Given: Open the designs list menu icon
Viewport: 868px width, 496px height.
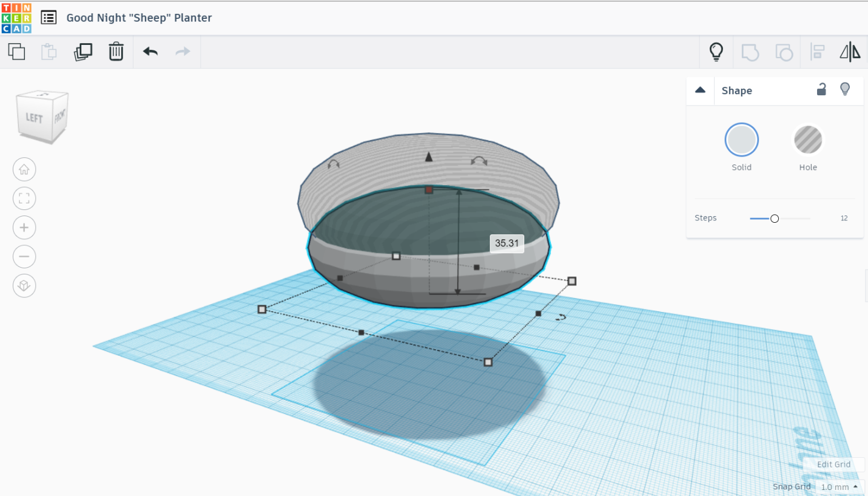Looking at the screenshot, I should [x=49, y=18].
